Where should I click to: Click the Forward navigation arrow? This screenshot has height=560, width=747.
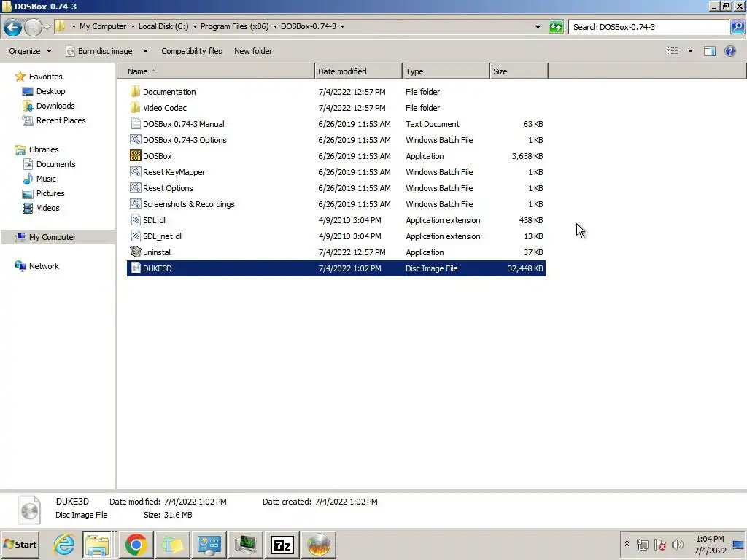pyautogui.click(x=33, y=27)
